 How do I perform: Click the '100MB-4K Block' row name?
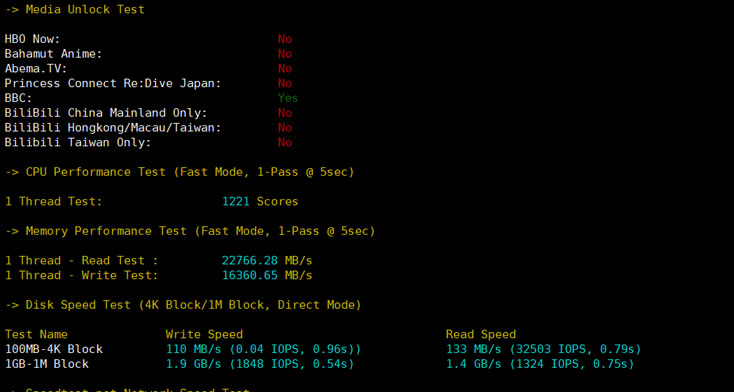coord(54,349)
